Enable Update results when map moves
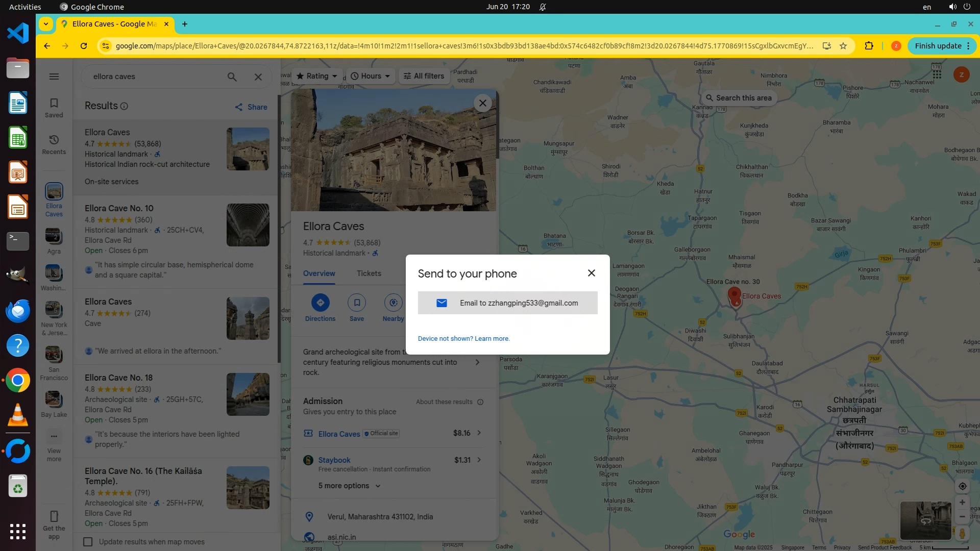The height and width of the screenshot is (551, 980). pyautogui.click(x=88, y=542)
